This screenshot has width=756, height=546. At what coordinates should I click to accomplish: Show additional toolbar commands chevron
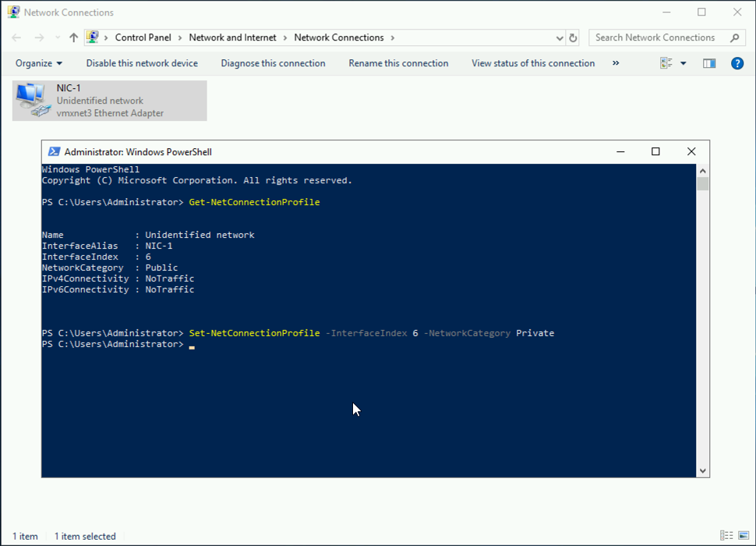(616, 63)
